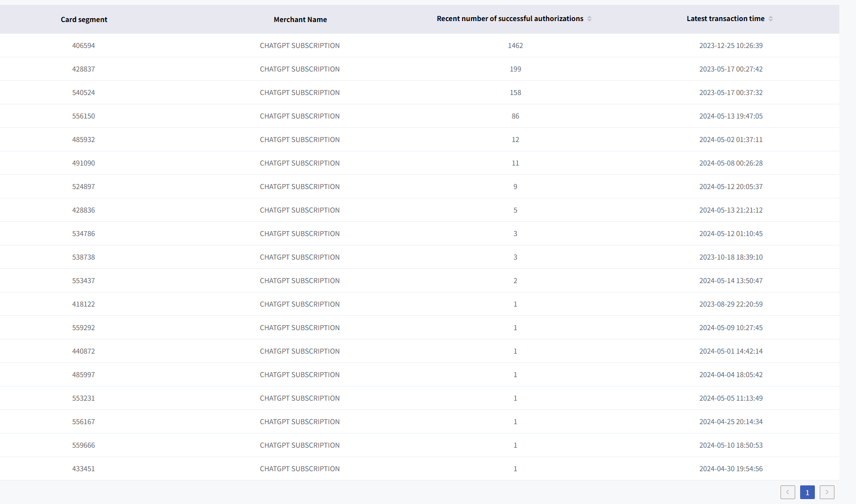856x504 pixels.
Task: Click Recent number of successful authorizations header
Action: [x=510, y=19]
